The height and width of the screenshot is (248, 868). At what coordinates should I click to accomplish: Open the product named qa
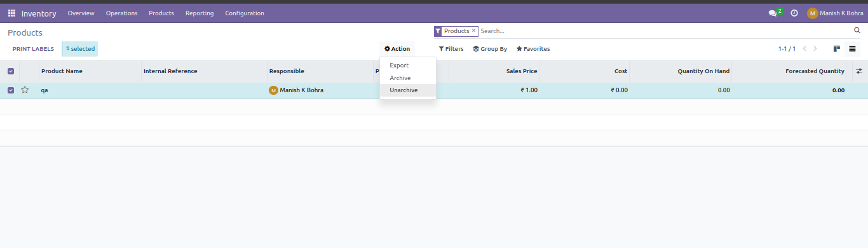[x=44, y=90]
